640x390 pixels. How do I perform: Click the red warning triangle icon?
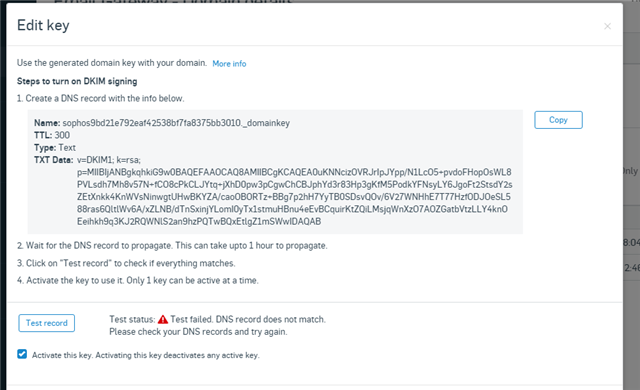pos(163,319)
